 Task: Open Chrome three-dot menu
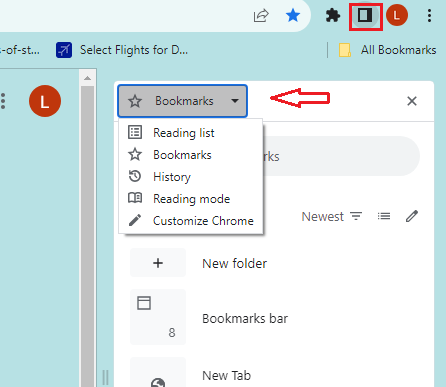point(429,16)
